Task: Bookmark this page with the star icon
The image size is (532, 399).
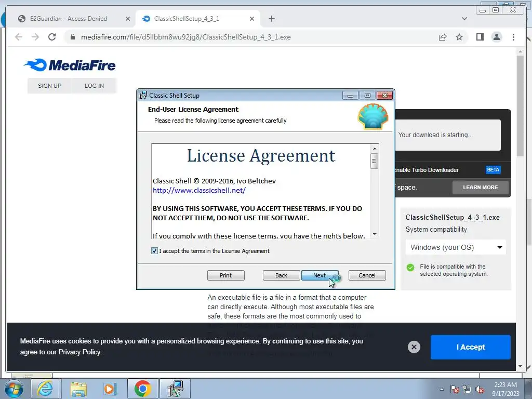Action: pos(459,37)
